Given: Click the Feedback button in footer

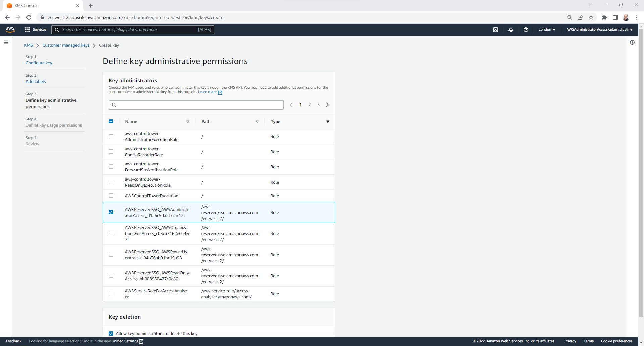Looking at the screenshot, I should (14, 341).
